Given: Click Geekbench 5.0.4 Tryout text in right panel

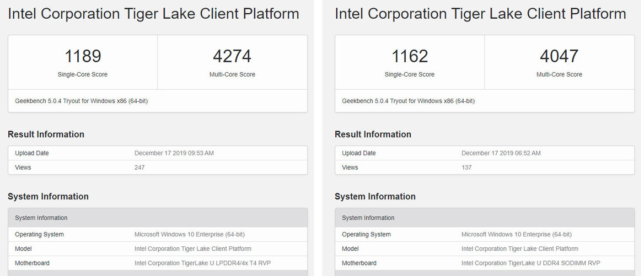Looking at the screenshot, I should 408,101.
